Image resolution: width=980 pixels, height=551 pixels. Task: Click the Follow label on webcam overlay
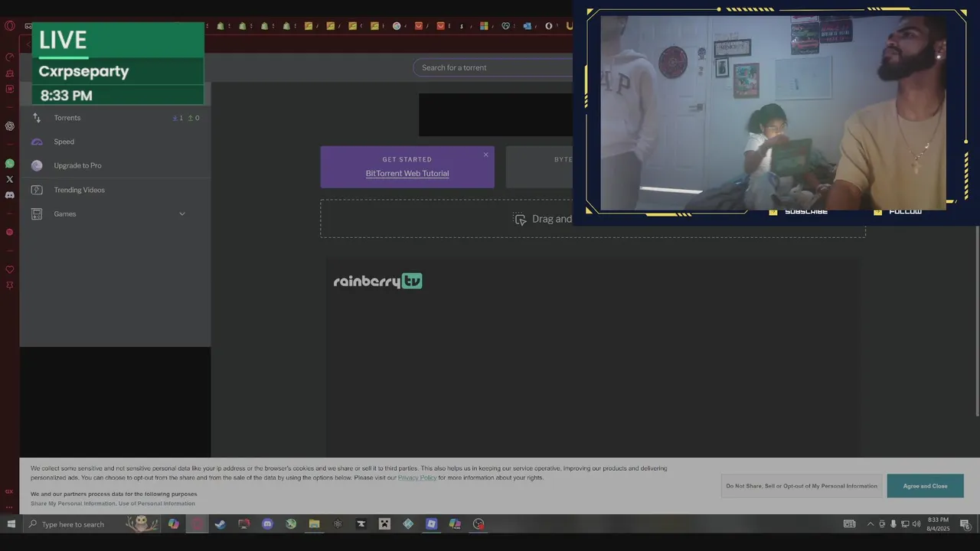pyautogui.click(x=905, y=211)
